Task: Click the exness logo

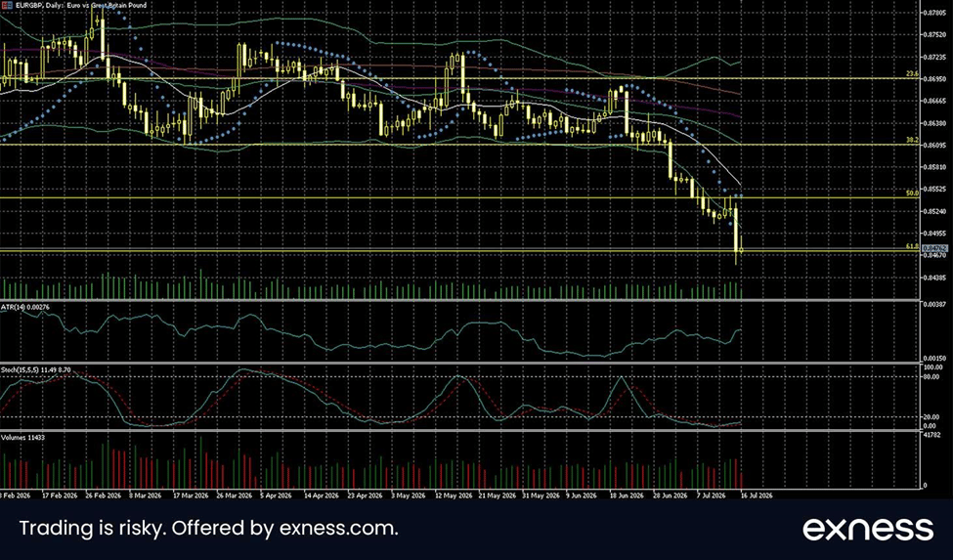Action: tap(868, 529)
